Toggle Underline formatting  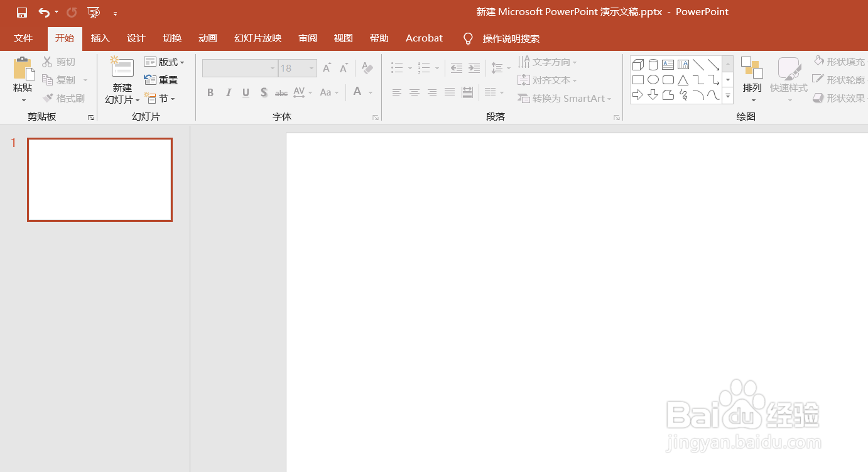click(x=246, y=92)
